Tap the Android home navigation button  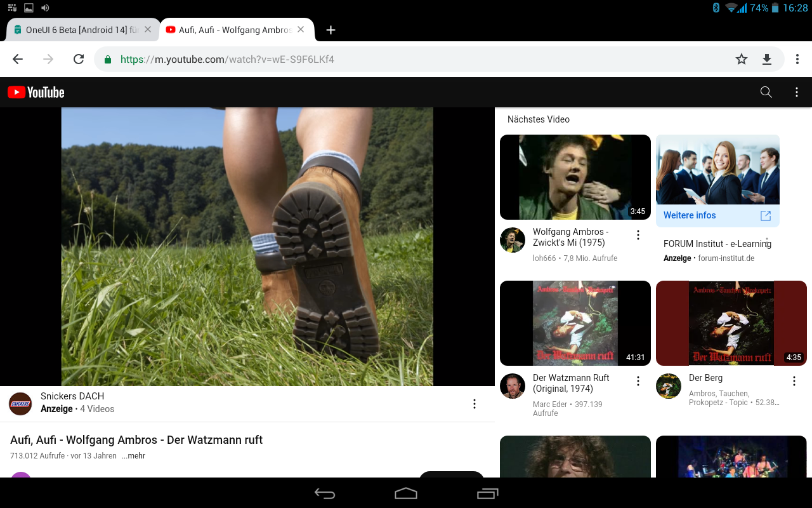point(406,493)
